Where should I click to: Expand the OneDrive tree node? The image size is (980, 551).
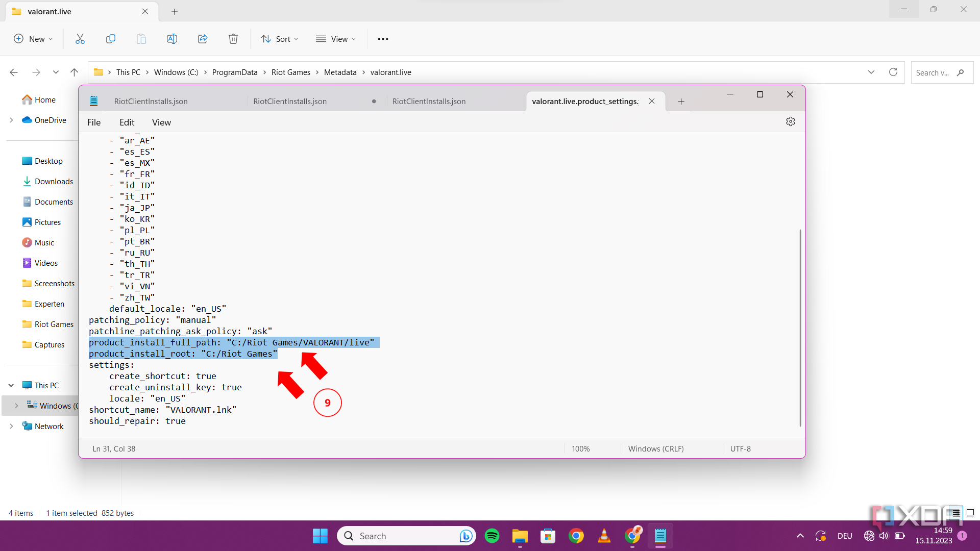point(11,120)
